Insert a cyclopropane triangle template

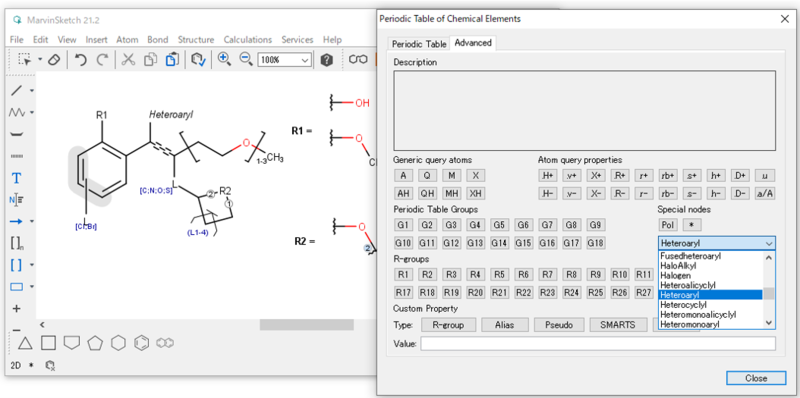(x=26, y=343)
